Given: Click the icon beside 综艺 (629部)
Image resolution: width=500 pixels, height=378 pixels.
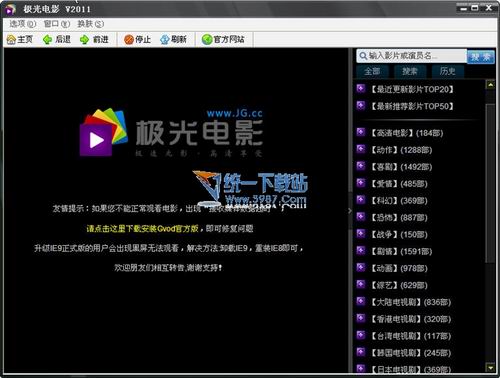Looking at the screenshot, I should point(361,284).
